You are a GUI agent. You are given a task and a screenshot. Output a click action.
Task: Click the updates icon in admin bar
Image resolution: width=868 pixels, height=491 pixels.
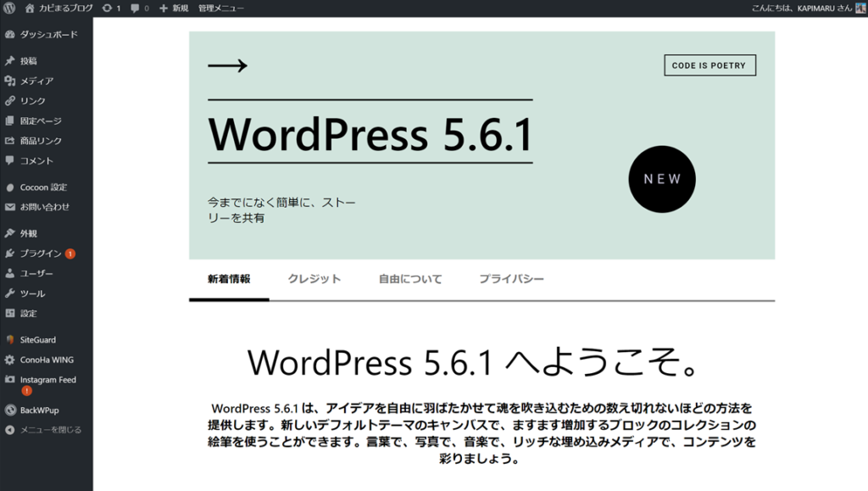click(x=107, y=8)
